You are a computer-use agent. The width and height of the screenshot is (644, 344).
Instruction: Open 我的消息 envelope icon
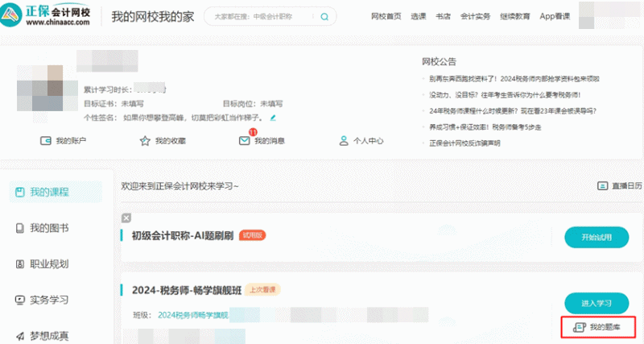point(245,141)
